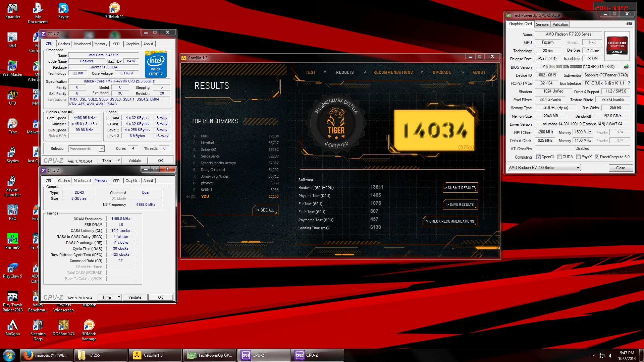Click the 14034 score panel in Catzilla
The width and height of the screenshot is (644, 362).
[435, 130]
